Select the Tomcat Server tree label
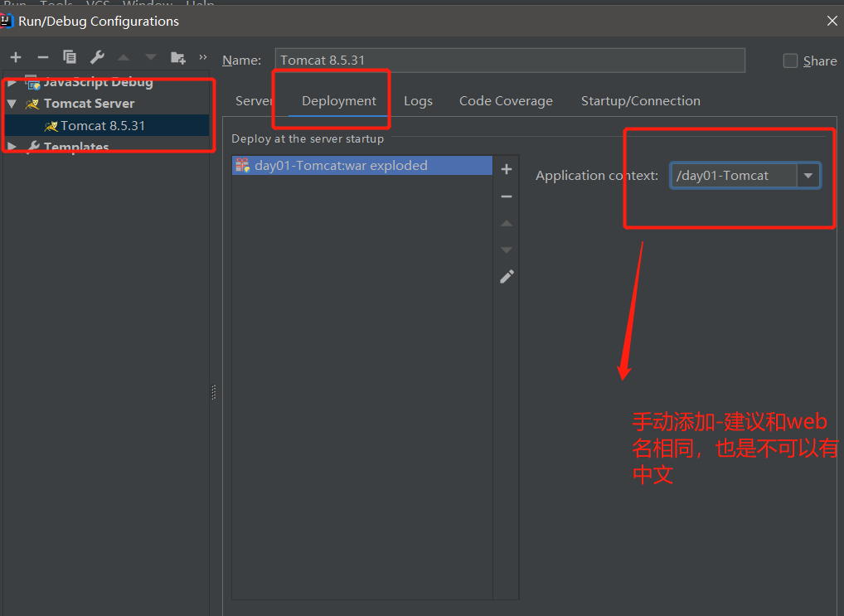844x616 pixels. pyautogui.click(x=89, y=104)
